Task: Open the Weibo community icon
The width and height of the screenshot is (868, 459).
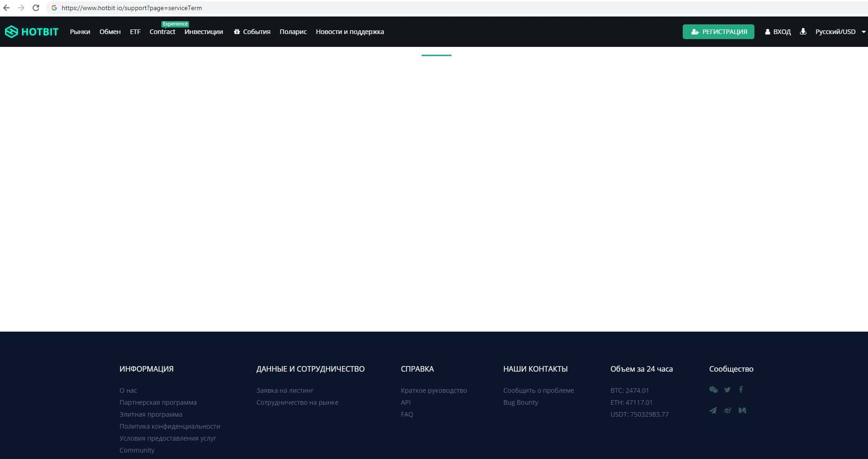Action: tap(727, 410)
